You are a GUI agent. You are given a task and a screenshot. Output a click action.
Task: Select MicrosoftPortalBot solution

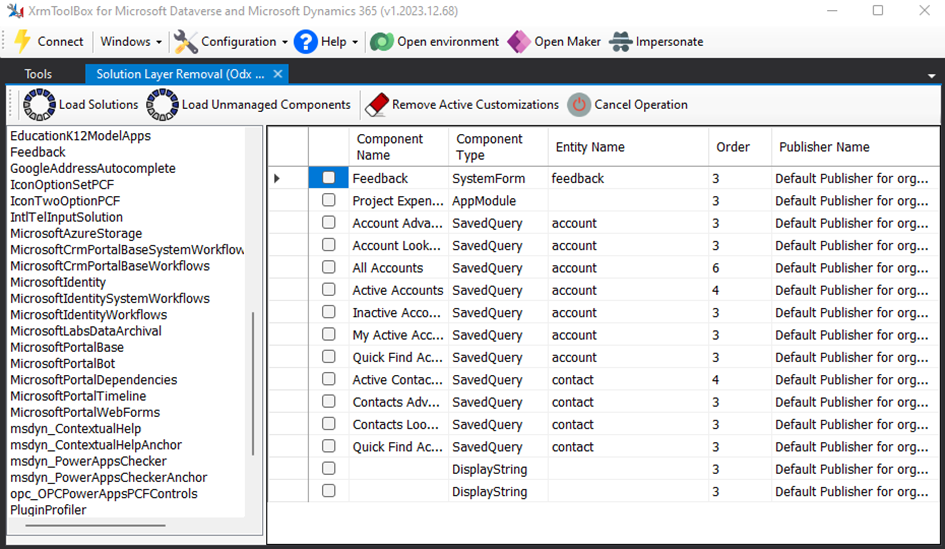tap(63, 363)
